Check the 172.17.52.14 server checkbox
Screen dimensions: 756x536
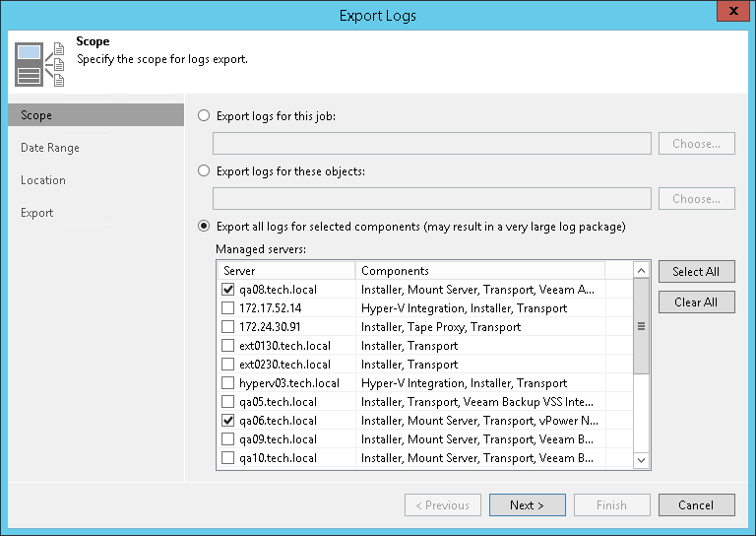point(228,308)
